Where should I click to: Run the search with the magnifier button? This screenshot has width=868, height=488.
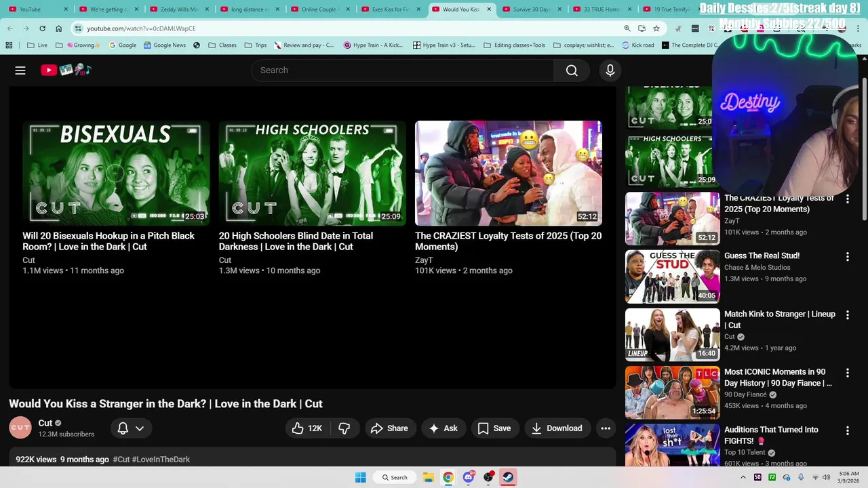point(572,70)
